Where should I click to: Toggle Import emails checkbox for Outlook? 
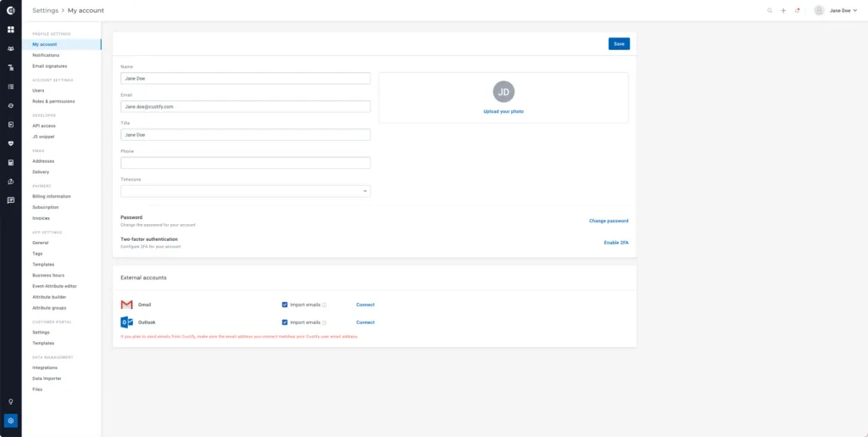(x=285, y=322)
